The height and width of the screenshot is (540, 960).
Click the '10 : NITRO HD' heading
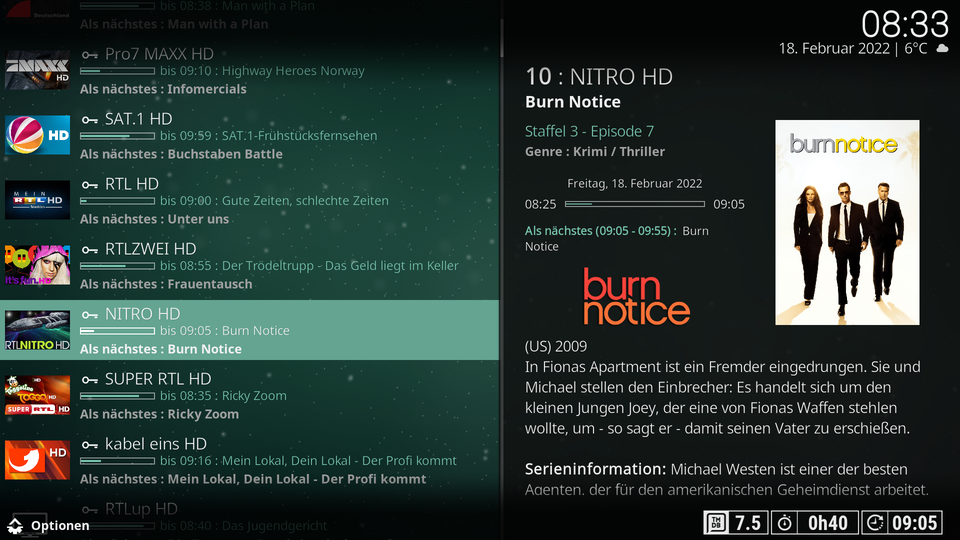pos(599,77)
